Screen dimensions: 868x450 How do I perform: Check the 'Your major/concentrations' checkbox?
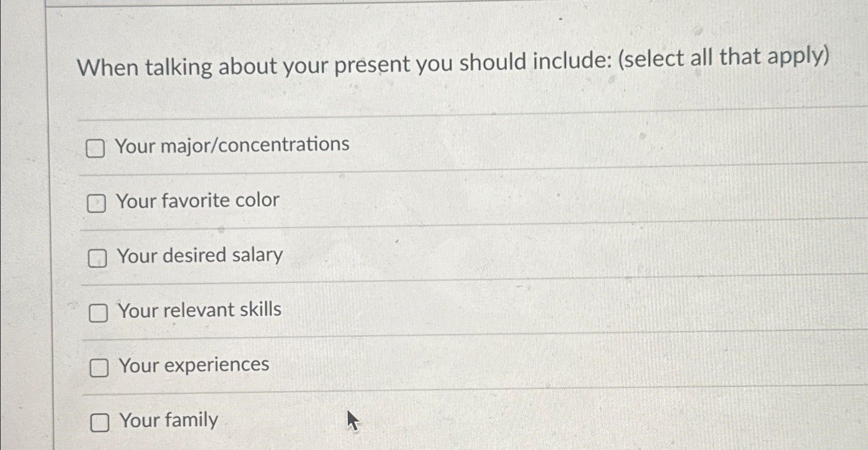click(97, 149)
